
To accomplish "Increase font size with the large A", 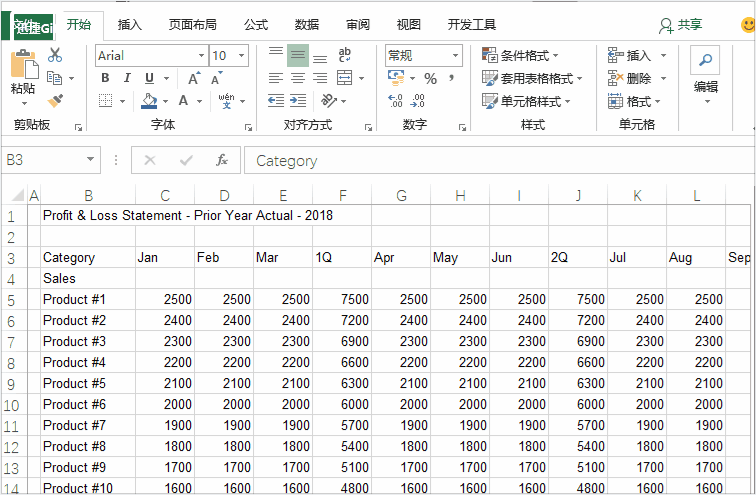I will pos(194,78).
